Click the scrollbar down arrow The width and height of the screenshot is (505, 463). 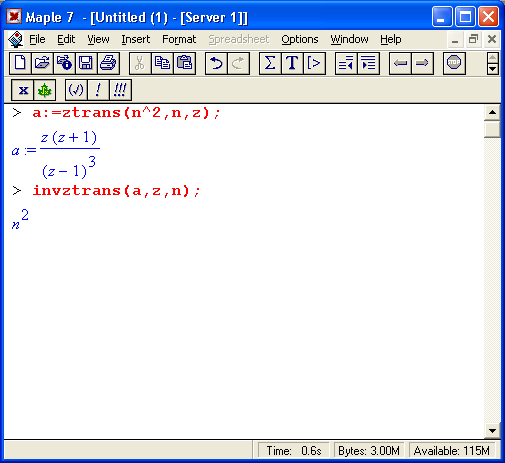tap(492, 431)
